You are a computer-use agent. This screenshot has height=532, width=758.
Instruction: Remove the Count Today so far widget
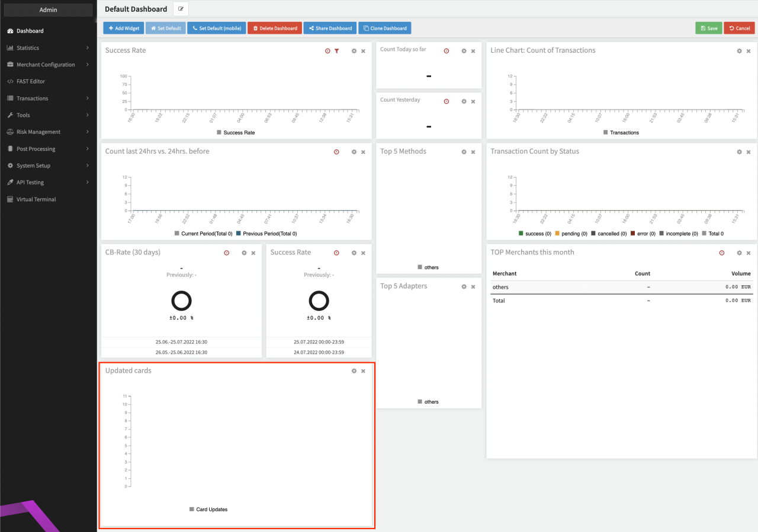coord(473,51)
